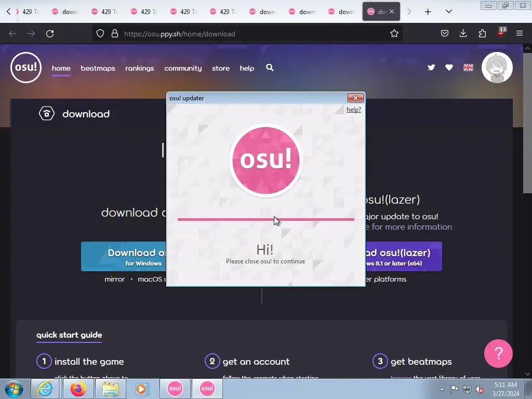Click the blue Download osu! for Windows button
This screenshot has width=532, height=399.
click(x=124, y=257)
